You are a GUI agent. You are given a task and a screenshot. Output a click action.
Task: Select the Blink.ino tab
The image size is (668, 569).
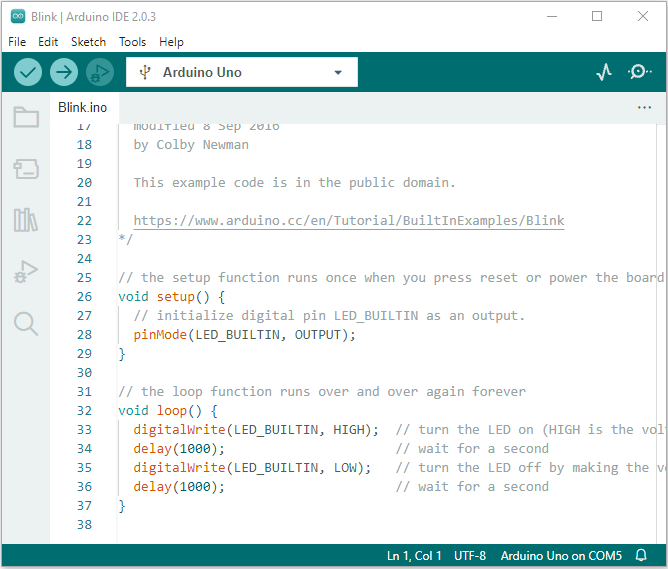point(83,107)
